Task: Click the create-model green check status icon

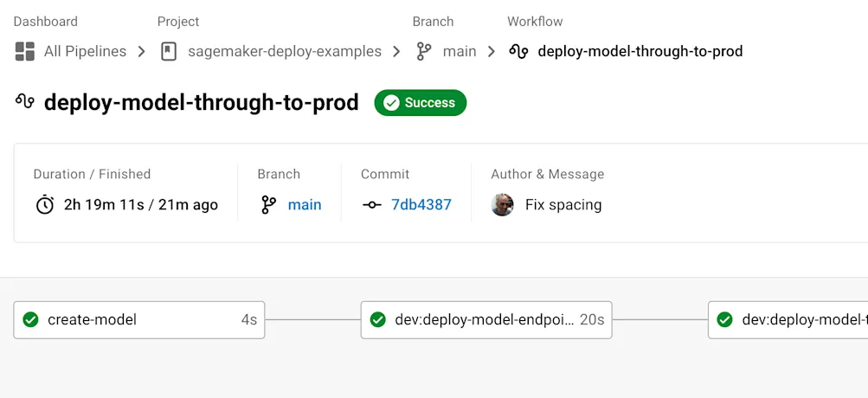Action: point(31,320)
